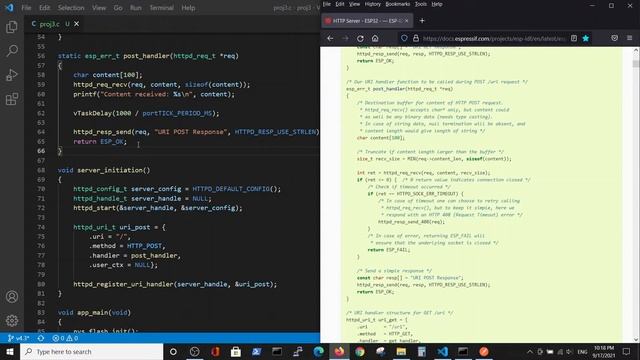The image size is (640, 360).
Task: Click the ENG language indicator
Action: pyautogui.click(x=582, y=351)
